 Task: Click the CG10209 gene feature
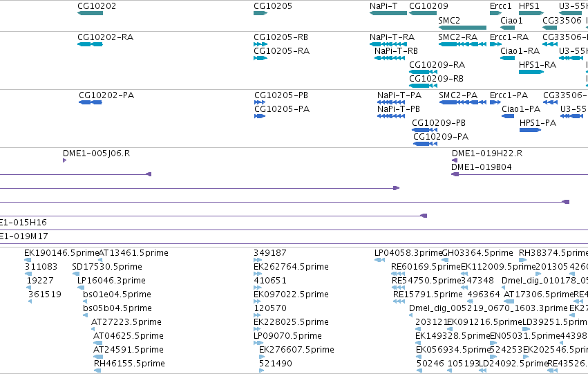[423, 13]
